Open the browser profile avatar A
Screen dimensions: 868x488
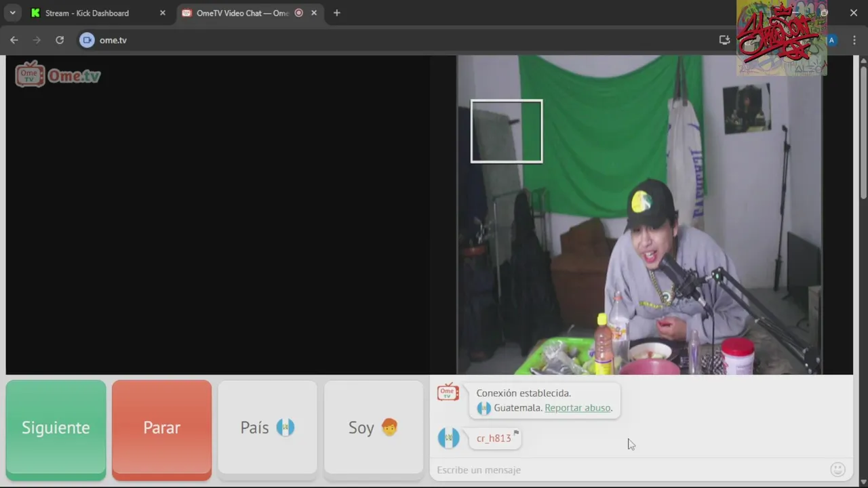tap(831, 40)
